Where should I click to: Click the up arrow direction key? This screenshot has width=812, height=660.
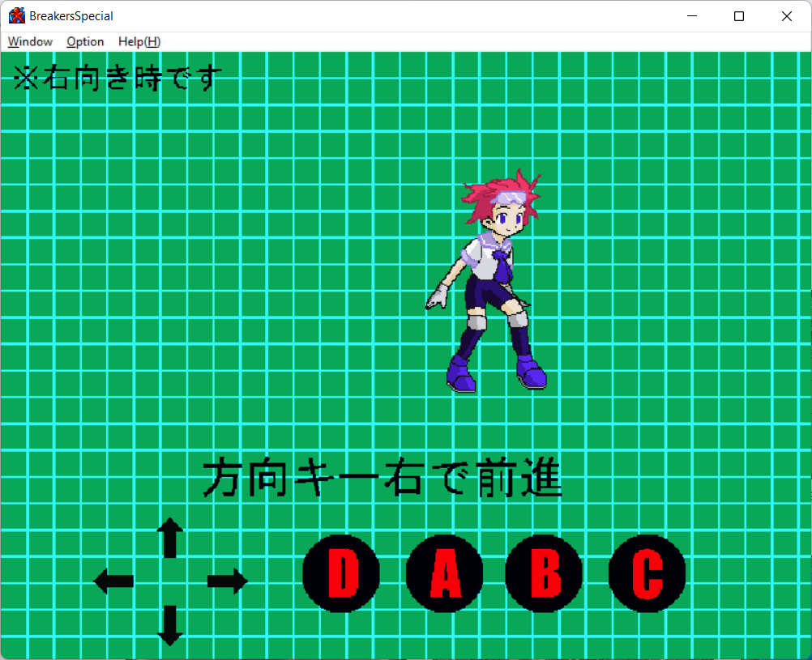170,538
